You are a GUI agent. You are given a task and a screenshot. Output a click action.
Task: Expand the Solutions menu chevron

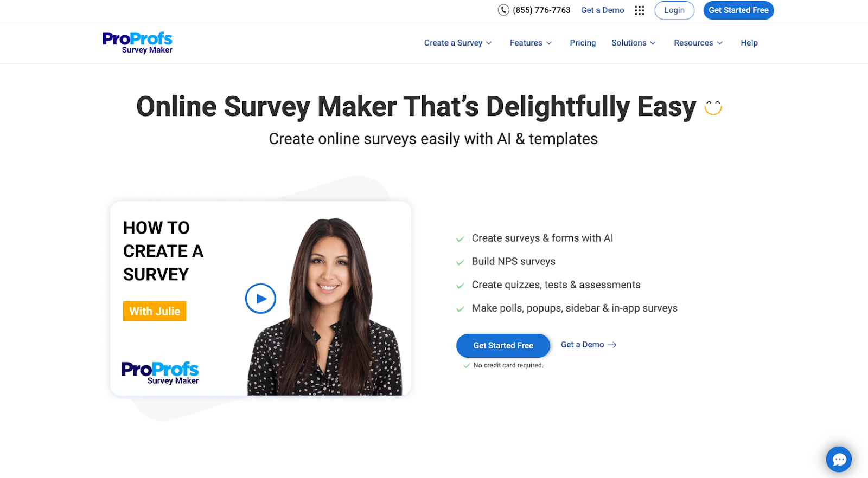(x=653, y=43)
